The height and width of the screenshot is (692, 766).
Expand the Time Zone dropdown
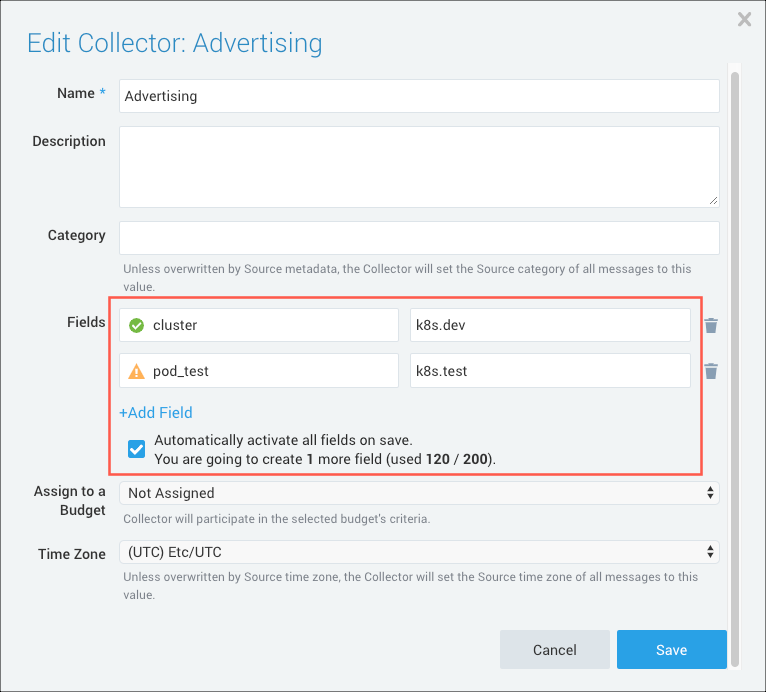(x=419, y=553)
